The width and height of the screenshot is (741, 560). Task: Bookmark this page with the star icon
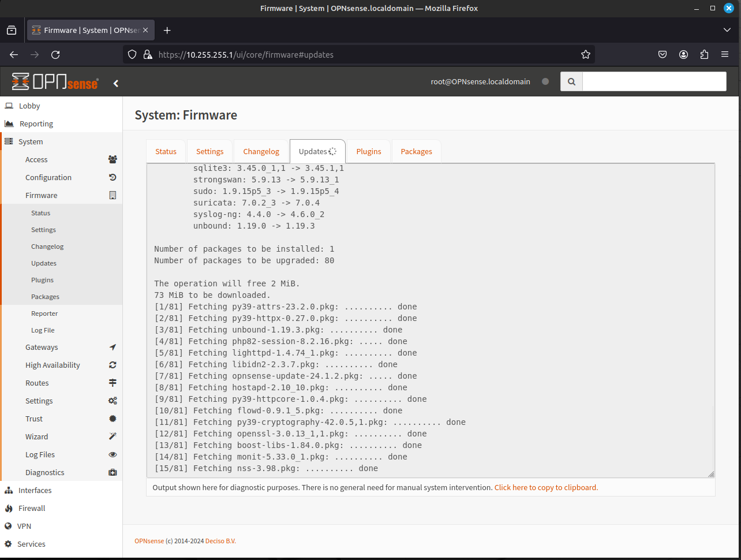[586, 54]
